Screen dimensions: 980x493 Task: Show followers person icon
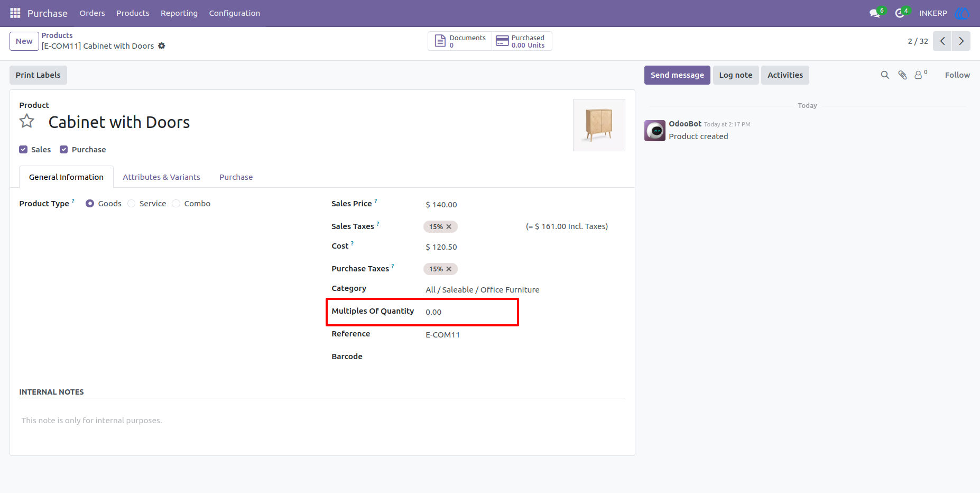tap(920, 75)
